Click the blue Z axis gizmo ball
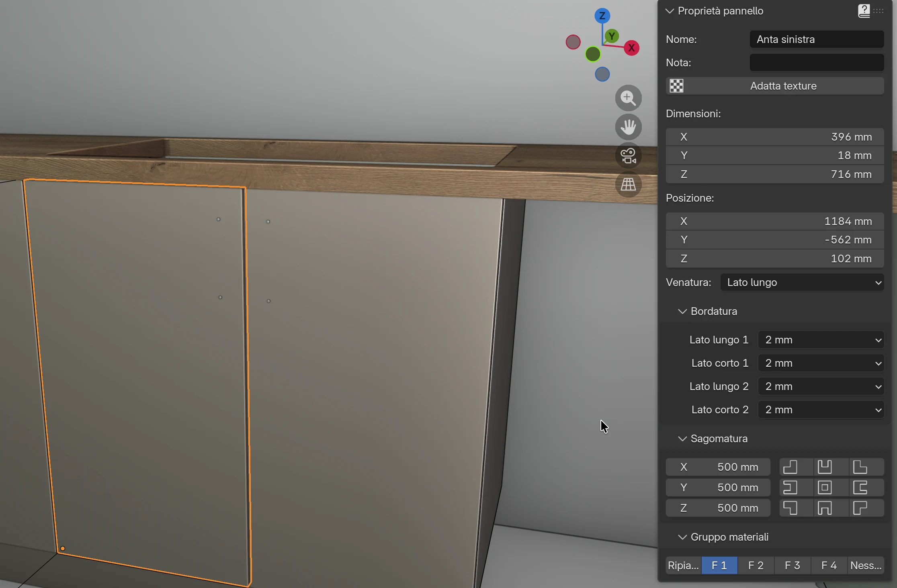This screenshot has height=588, width=897. tap(602, 16)
